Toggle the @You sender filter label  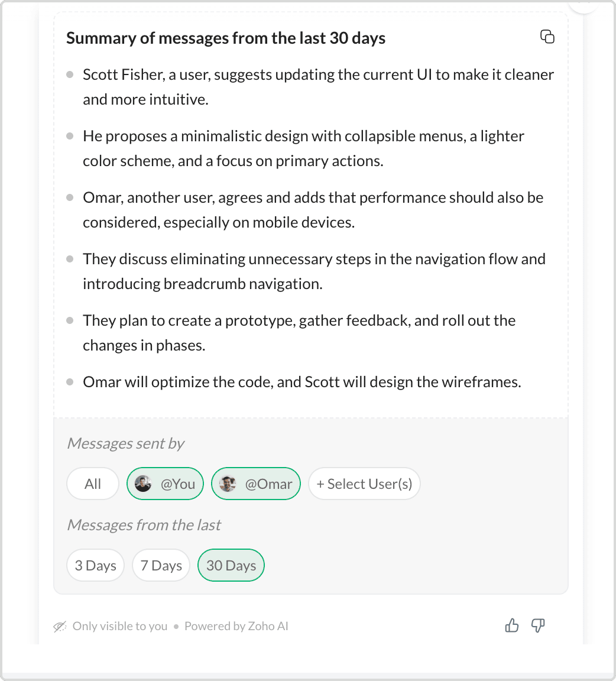click(x=178, y=484)
